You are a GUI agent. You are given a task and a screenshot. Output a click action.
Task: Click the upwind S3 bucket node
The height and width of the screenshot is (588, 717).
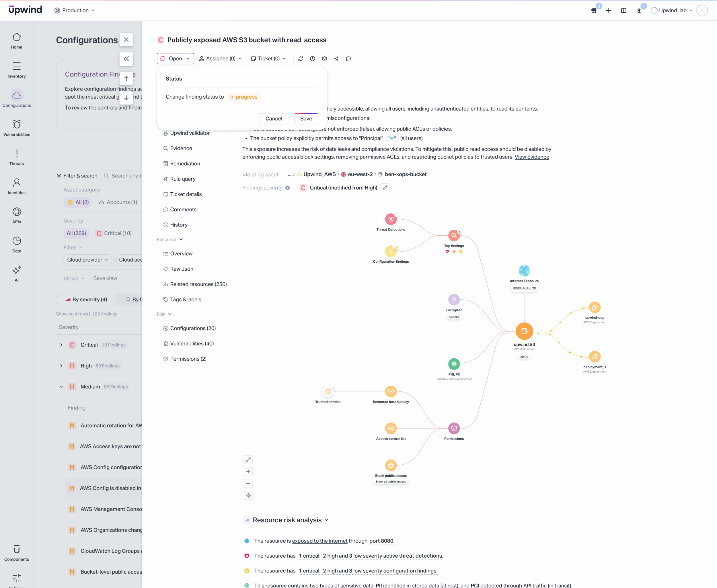[524, 331]
